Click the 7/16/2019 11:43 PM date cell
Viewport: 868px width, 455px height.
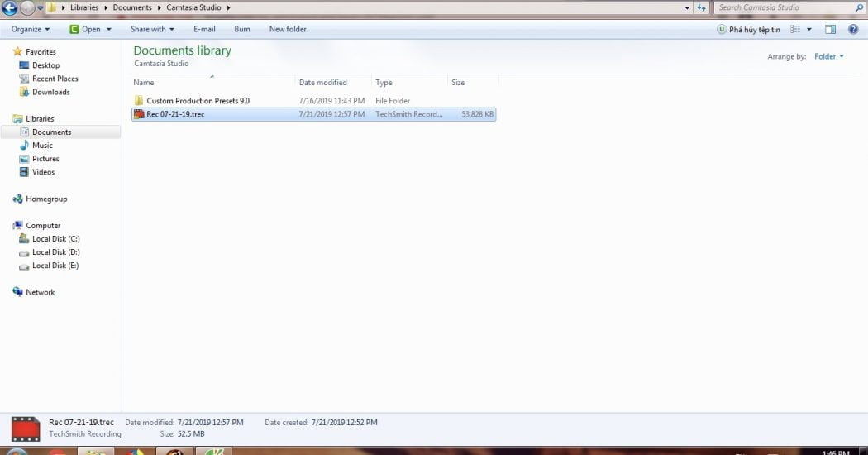pyautogui.click(x=331, y=101)
